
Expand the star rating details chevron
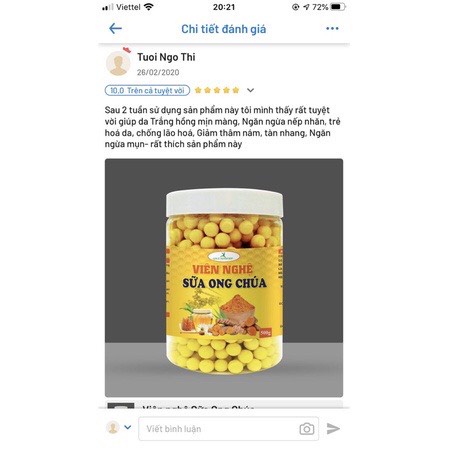click(x=250, y=90)
